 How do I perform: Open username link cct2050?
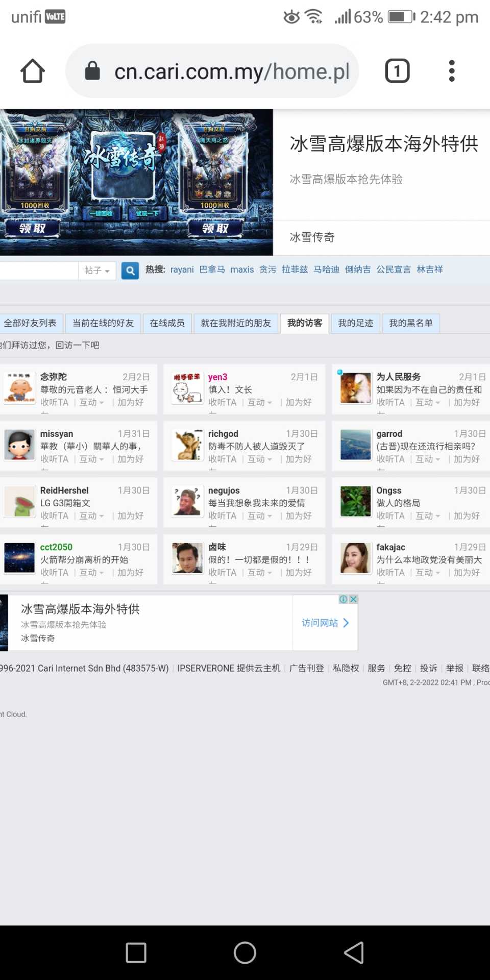pos(56,547)
